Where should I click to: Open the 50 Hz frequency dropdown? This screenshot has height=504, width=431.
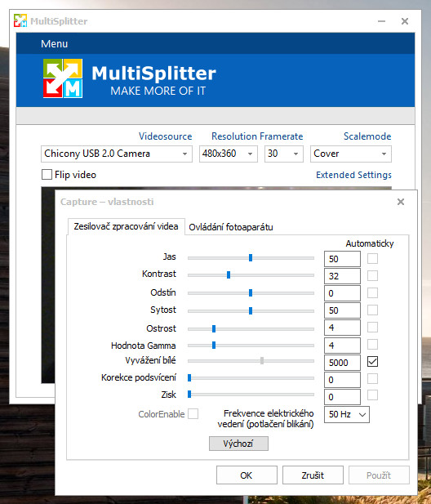pos(347,414)
